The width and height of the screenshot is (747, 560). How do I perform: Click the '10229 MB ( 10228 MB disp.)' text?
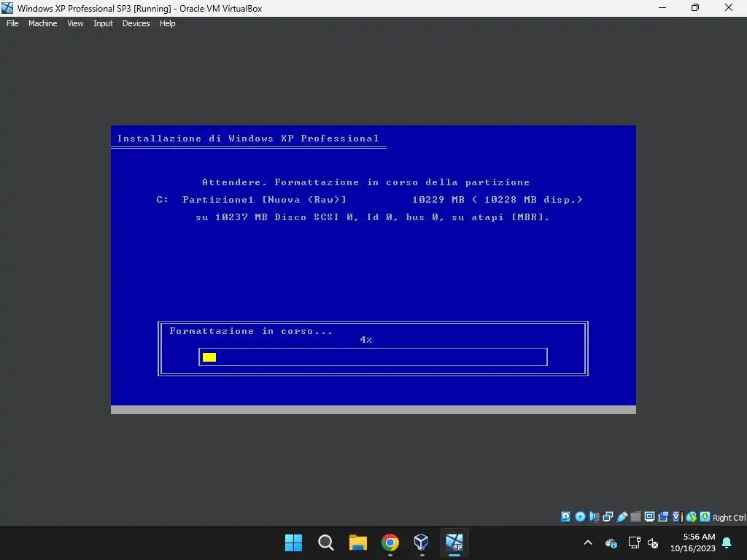498,200
